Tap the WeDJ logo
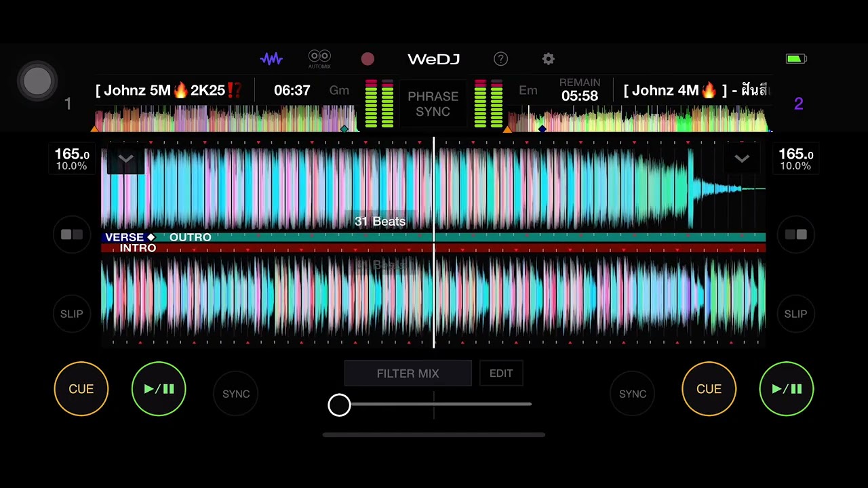The width and height of the screenshot is (868, 488). coord(433,59)
